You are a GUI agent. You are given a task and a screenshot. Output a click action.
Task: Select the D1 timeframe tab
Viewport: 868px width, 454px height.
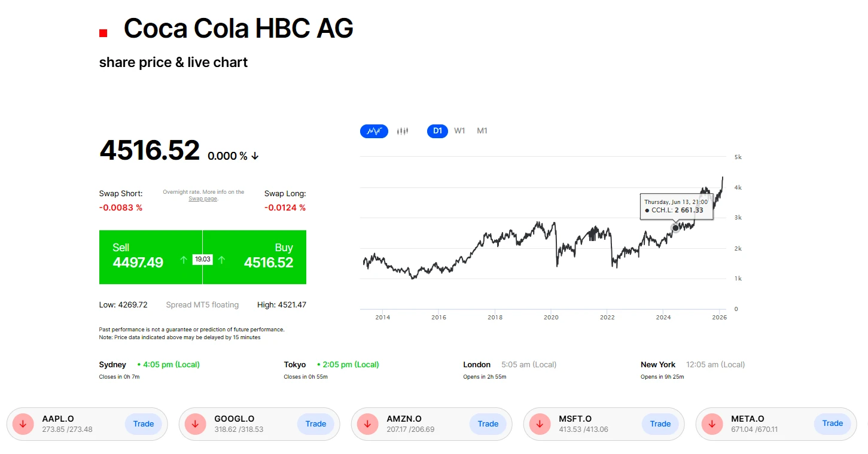437,130
